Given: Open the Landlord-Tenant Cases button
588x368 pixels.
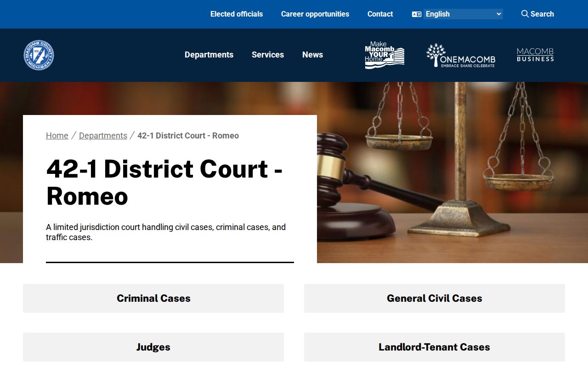Looking at the screenshot, I should (435, 347).
